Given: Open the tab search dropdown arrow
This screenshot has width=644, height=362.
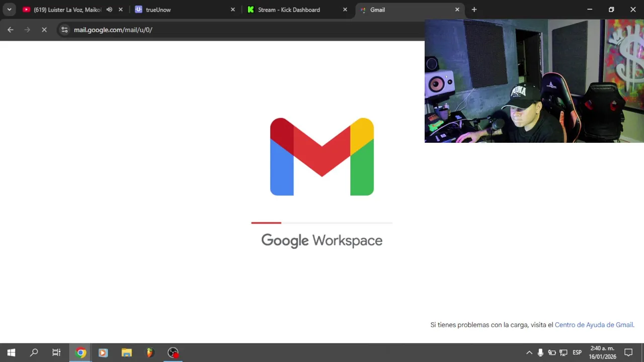Looking at the screenshot, I should (9, 10).
